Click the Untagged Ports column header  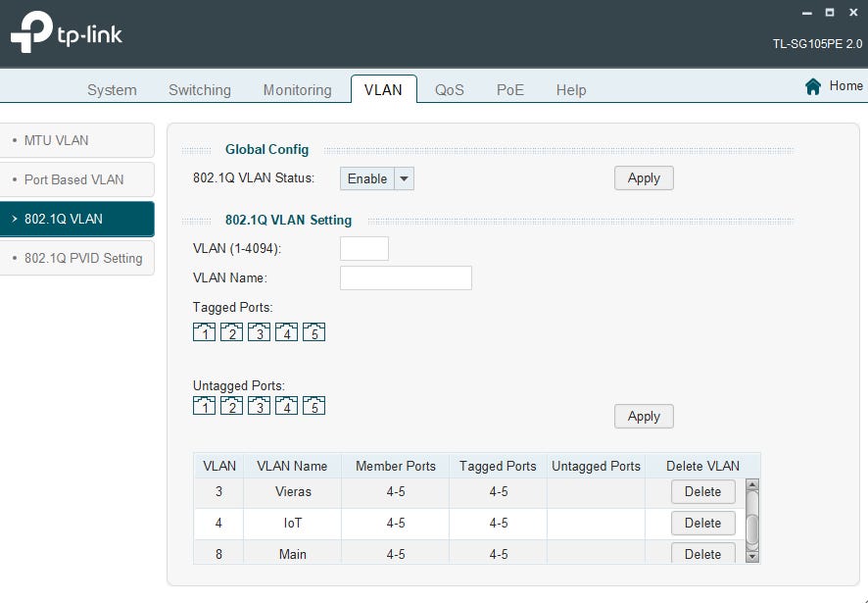(x=596, y=466)
